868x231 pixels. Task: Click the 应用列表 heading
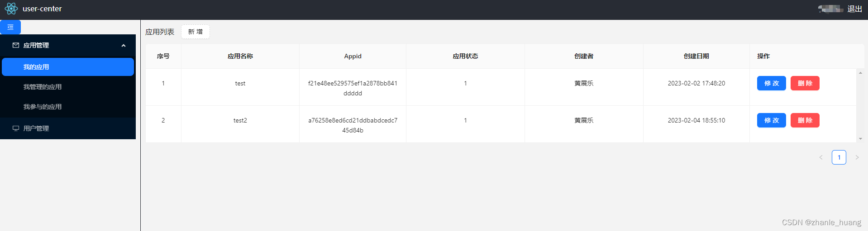tap(160, 32)
